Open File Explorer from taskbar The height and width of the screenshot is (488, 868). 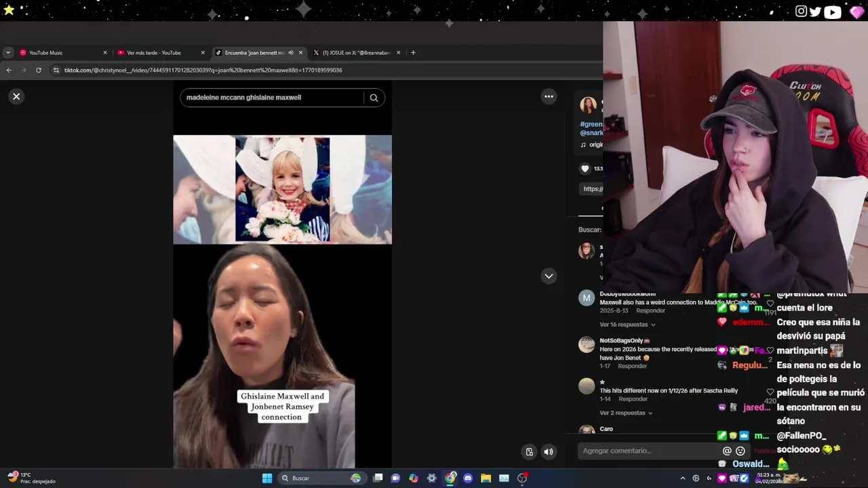(x=486, y=479)
